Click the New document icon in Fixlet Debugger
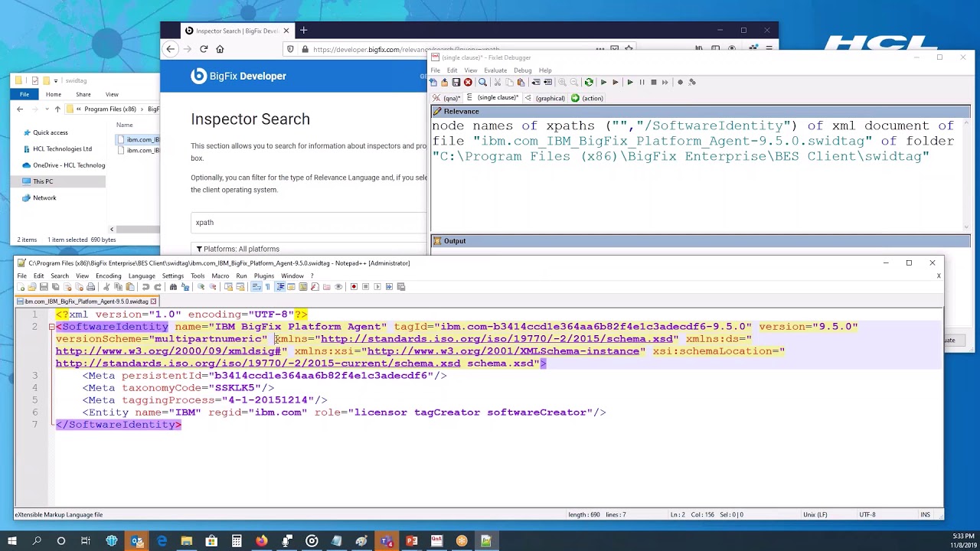The width and height of the screenshot is (980, 551). coord(433,83)
